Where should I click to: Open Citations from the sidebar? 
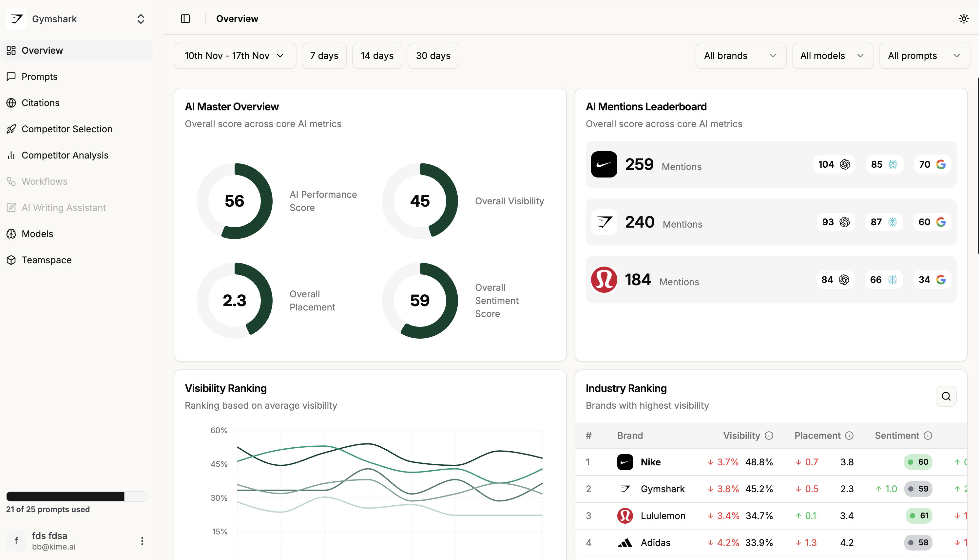[x=40, y=102]
